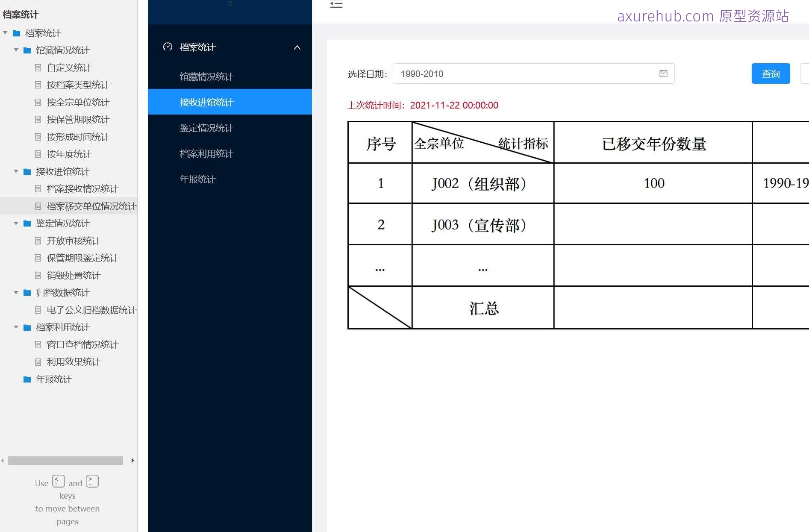Click the document icon beside 自定义统计
The width and height of the screenshot is (809, 532).
(38, 68)
